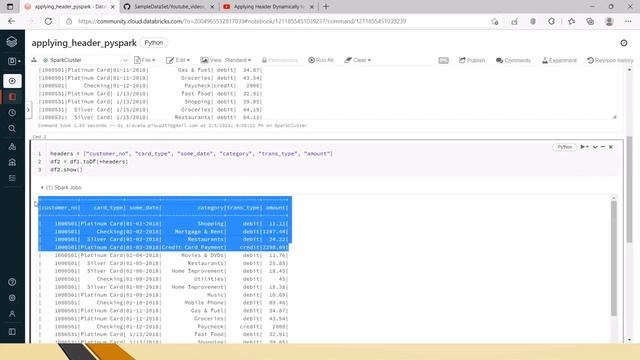Open Settings gear in sidebar
The height and width of the screenshot is (360, 640).
(x=12, y=298)
